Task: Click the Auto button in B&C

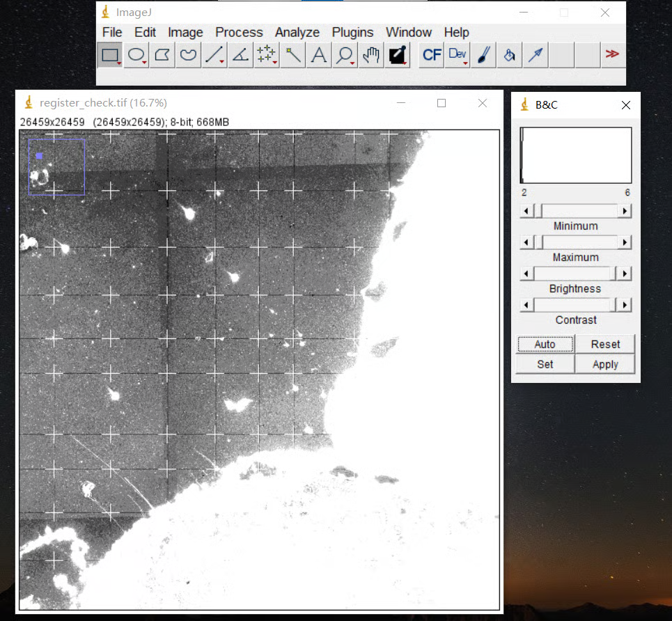Action: (545, 344)
